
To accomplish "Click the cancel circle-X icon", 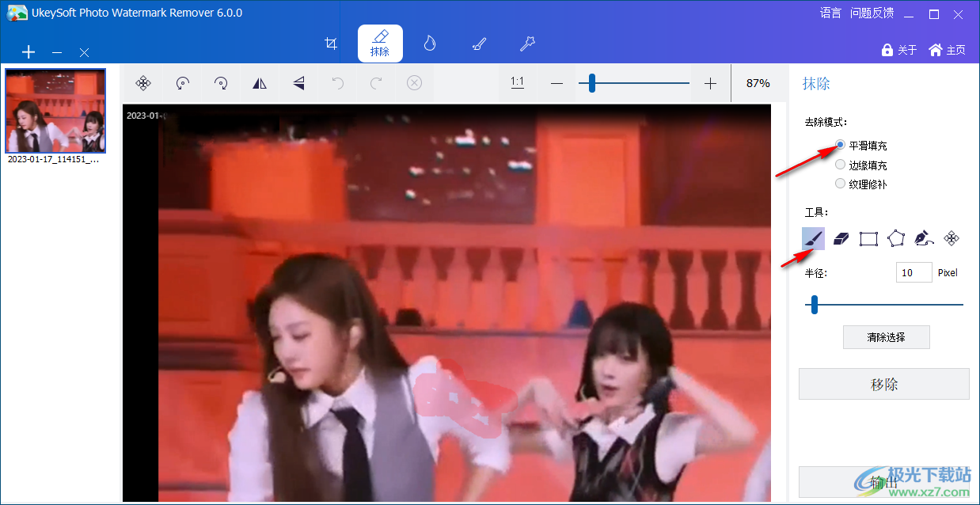I will point(414,82).
